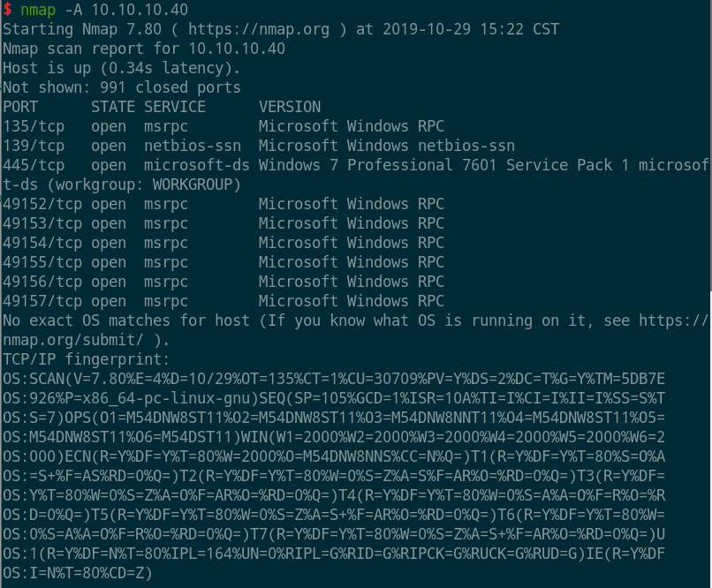Click 'Windows 7 Professional 7601' version text
This screenshot has width=712, height=588.
click(377, 166)
